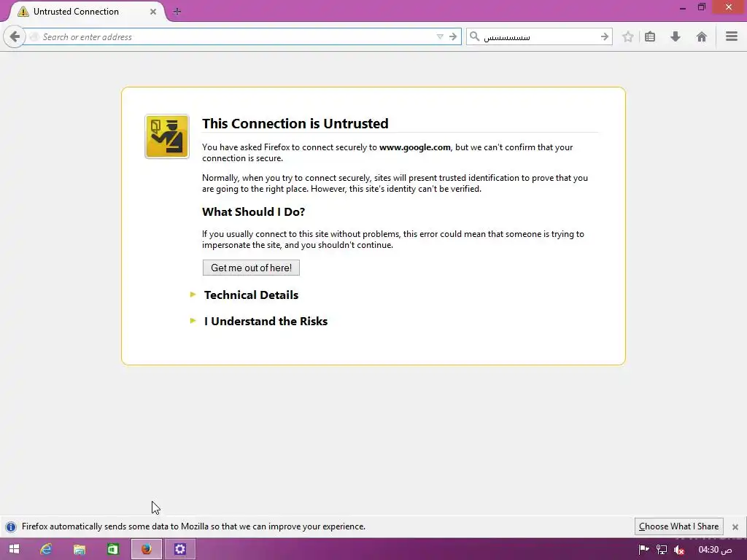
Task: Open the address bar history dropdown arrow
Action: coord(440,36)
